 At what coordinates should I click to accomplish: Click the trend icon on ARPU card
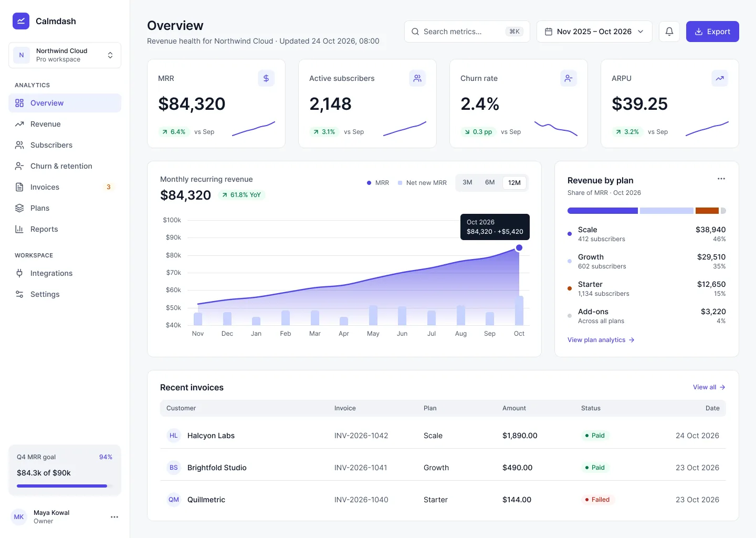tap(720, 78)
